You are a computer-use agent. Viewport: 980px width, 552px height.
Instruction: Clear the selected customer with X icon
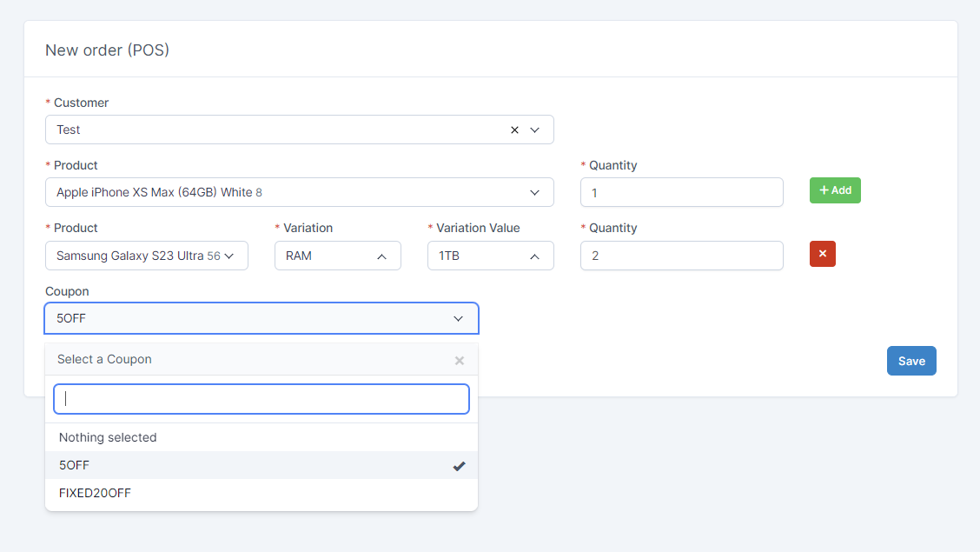[x=514, y=130]
